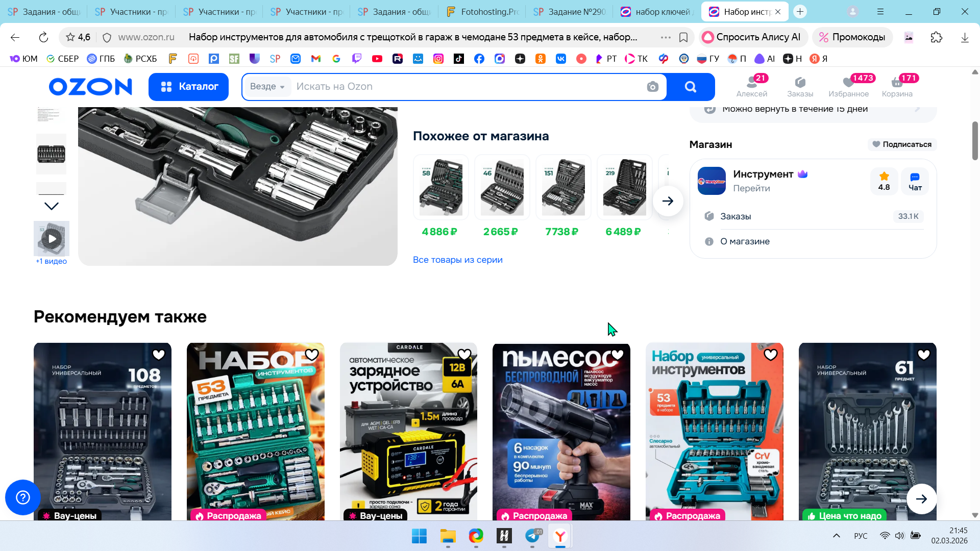980x551 pixels.
Task: Open the Везде search scope dropdown
Action: tap(267, 87)
